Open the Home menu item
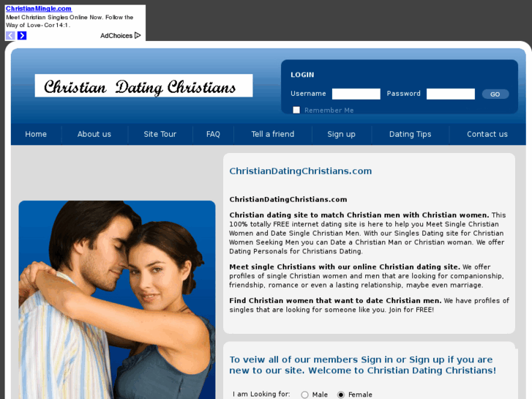The width and height of the screenshot is (532, 399). 36,134
